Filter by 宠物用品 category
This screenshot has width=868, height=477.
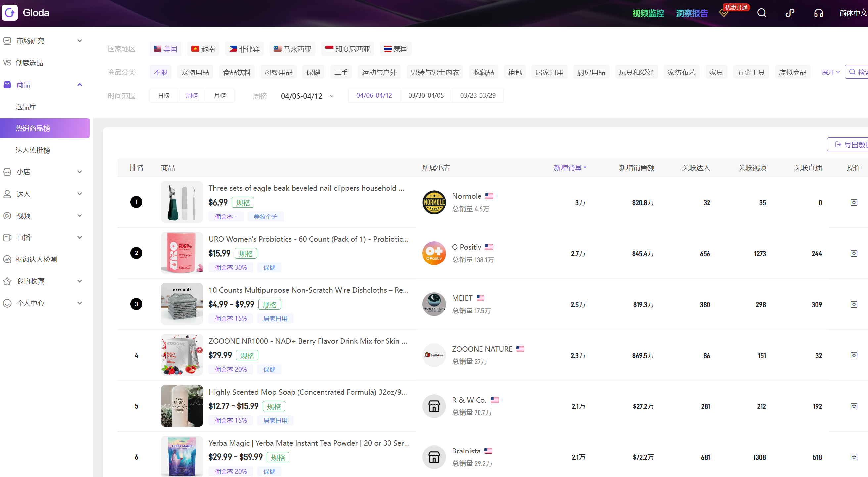point(195,72)
